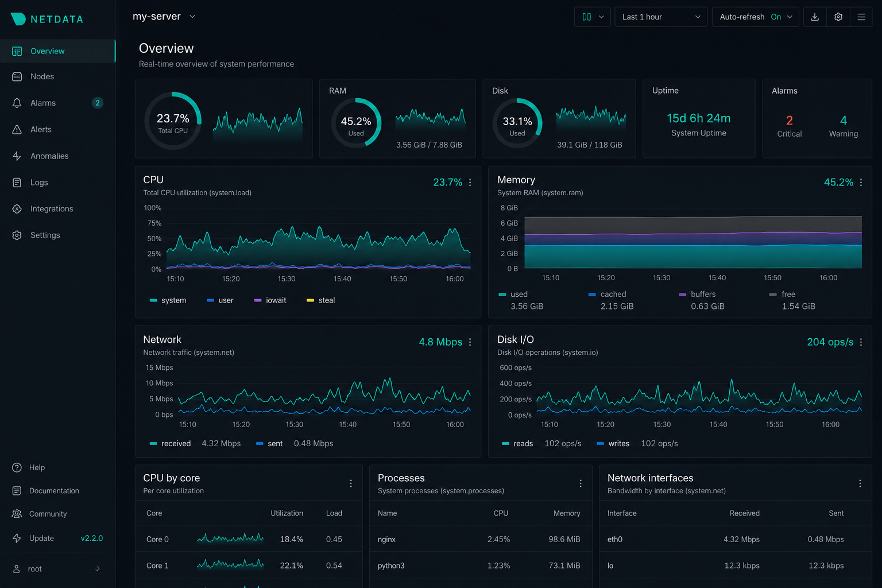The image size is (882, 588).
Task: Open the Processes panel three-dot menu
Action: (x=581, y=483)
